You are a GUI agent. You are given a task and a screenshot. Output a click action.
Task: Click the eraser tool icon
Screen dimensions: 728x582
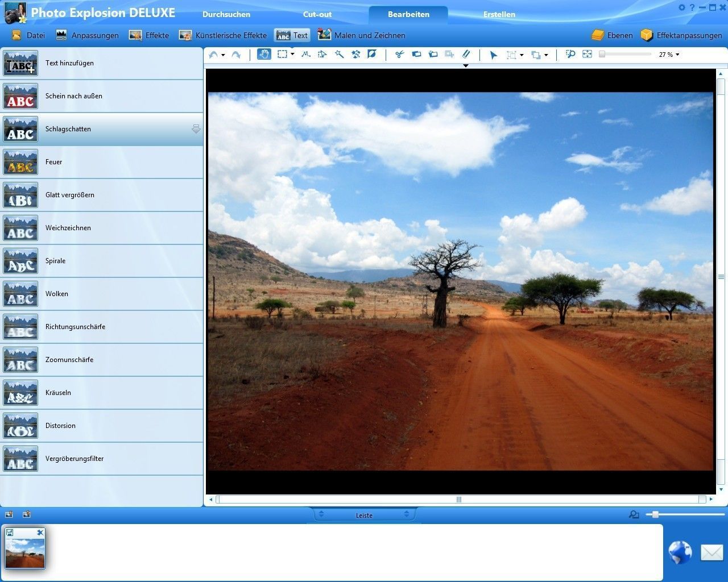click(466, 55)
